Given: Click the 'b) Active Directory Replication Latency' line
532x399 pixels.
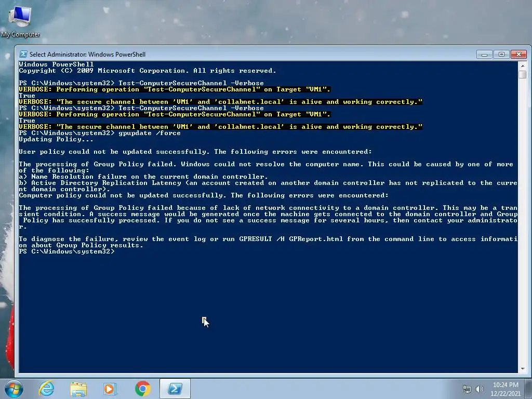Looking at the screenshot, I should pos(268,186).
